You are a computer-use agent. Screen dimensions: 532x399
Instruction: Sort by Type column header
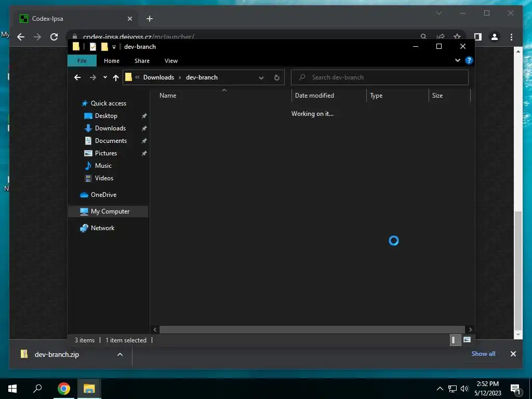pos(376,96)
